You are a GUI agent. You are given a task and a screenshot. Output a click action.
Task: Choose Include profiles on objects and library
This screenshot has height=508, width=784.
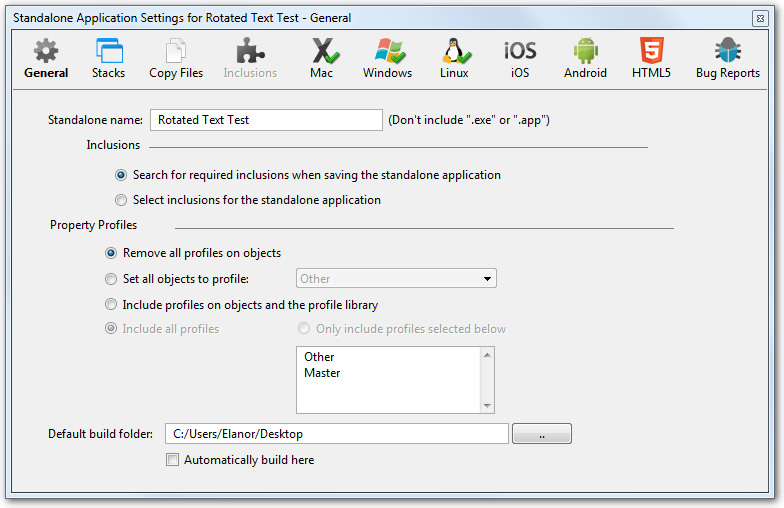[112, 305]
